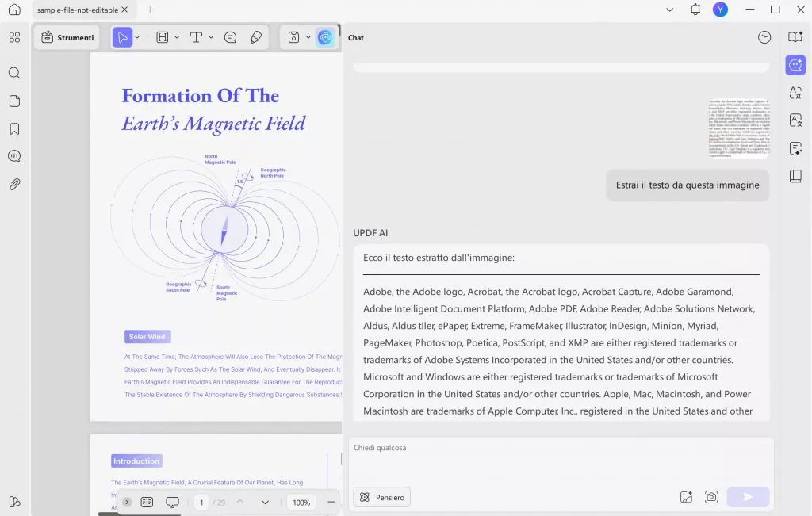Open the attachments paperclip panel
The height and width of the screenshot is (516, 812).
(14, 184)
